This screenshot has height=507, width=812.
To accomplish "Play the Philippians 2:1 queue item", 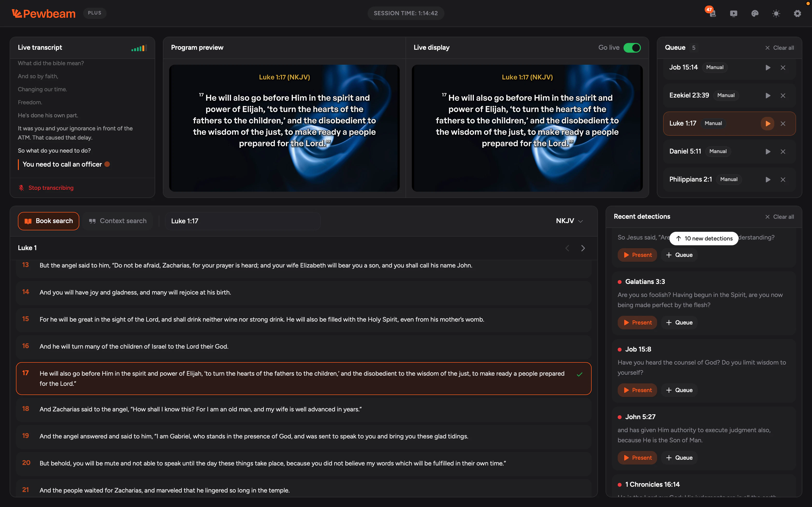I will pos(768,179).
